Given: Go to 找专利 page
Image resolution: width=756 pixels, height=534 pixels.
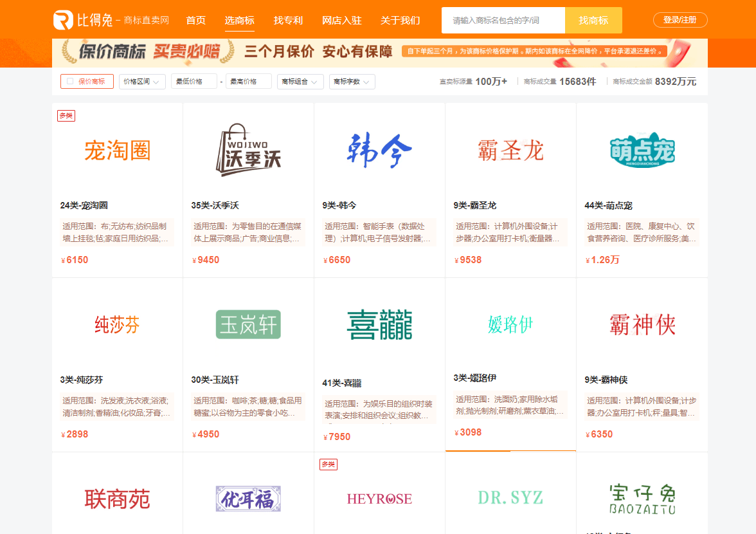Looking at the screenshot, I should 288,20.
